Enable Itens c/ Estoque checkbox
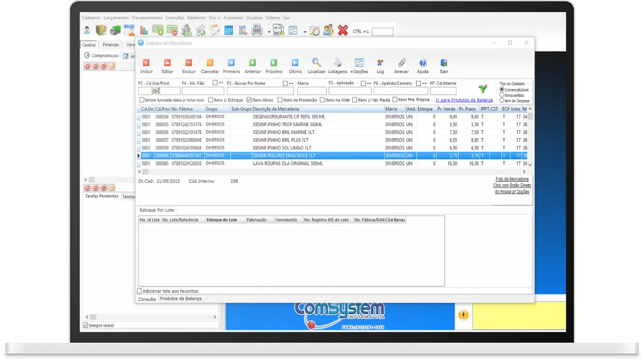644x360 pixels. [210, 100]
